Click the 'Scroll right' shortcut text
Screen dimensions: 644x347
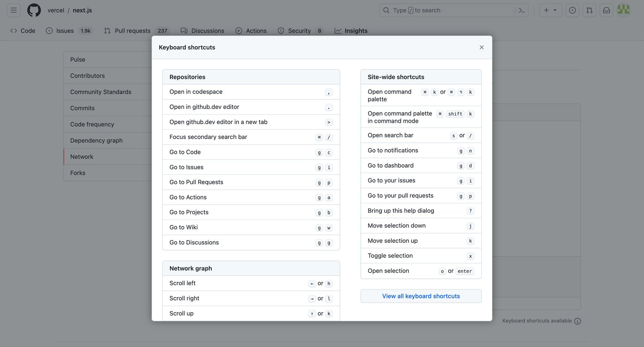pos(184,298)
